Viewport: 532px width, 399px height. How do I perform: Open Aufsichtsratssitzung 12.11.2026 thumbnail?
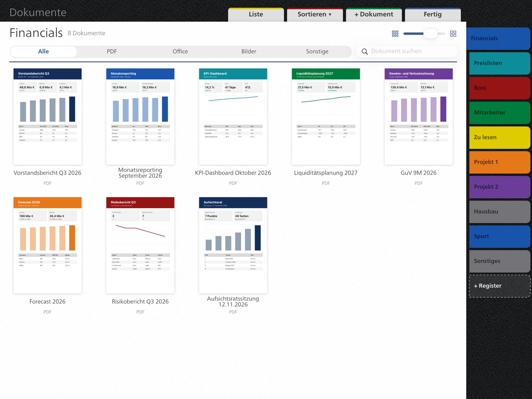coord(233,245)
